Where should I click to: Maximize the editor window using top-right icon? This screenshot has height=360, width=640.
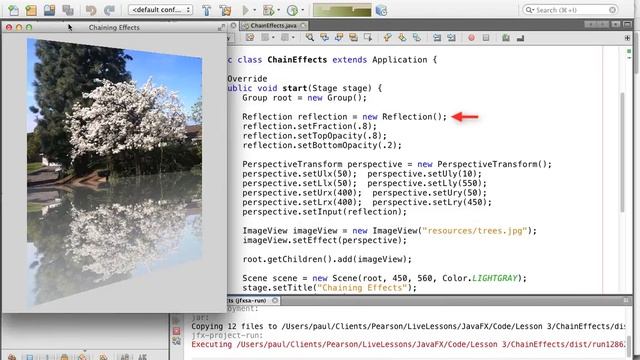tap(627, 24)
